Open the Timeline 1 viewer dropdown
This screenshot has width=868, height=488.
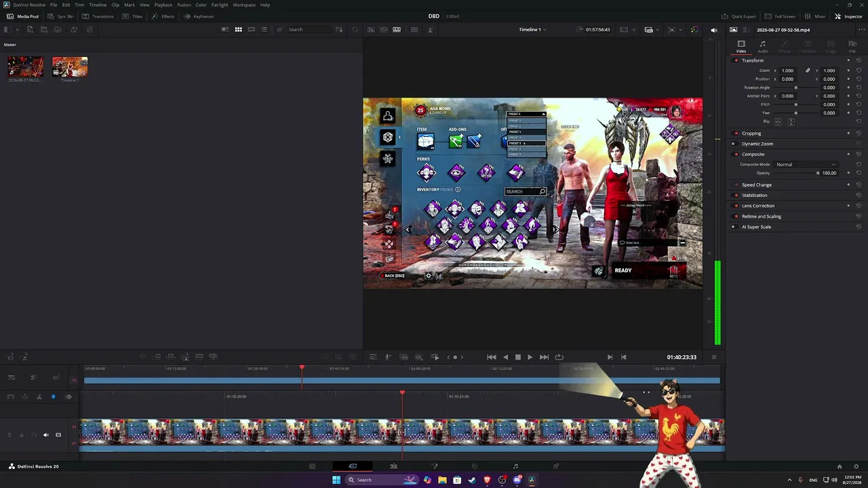click(x=532, y=30)
